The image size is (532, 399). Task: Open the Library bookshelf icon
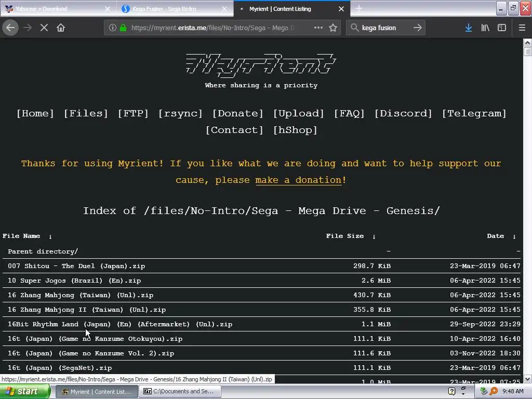pos(485,28)
